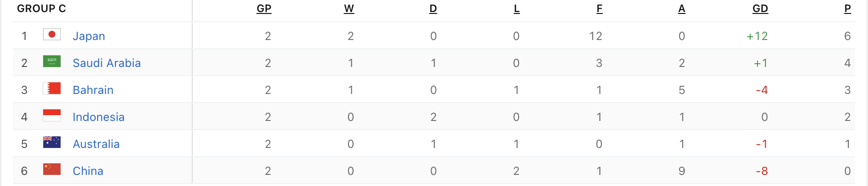Click the Bahrain flag icon
This screenshot has height=186, width=868.
(x=52, y=88)
